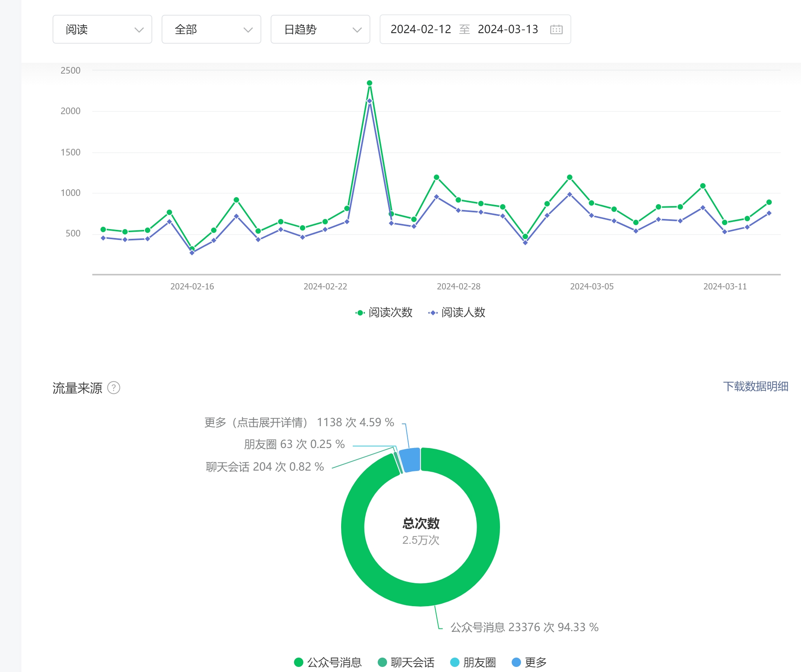
Task: Click the calendar icon in date range
Action: 556,30
